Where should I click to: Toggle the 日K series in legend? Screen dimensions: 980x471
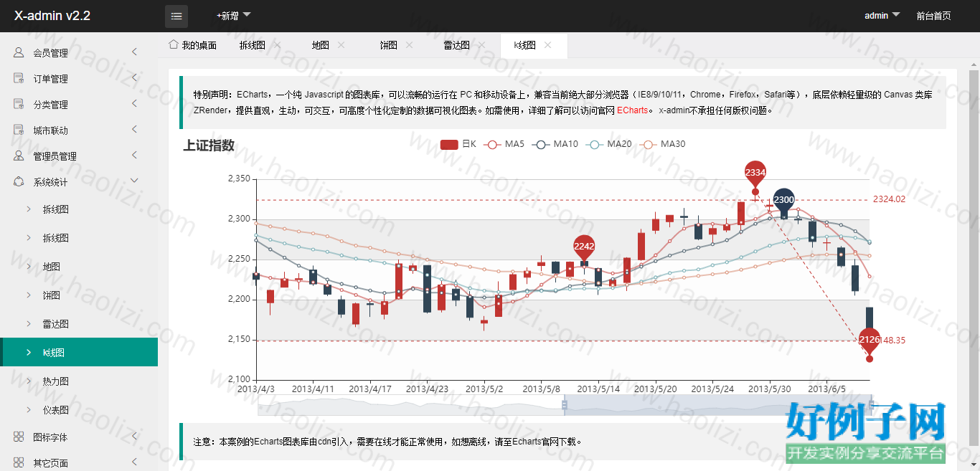click(x=458, y=144)
